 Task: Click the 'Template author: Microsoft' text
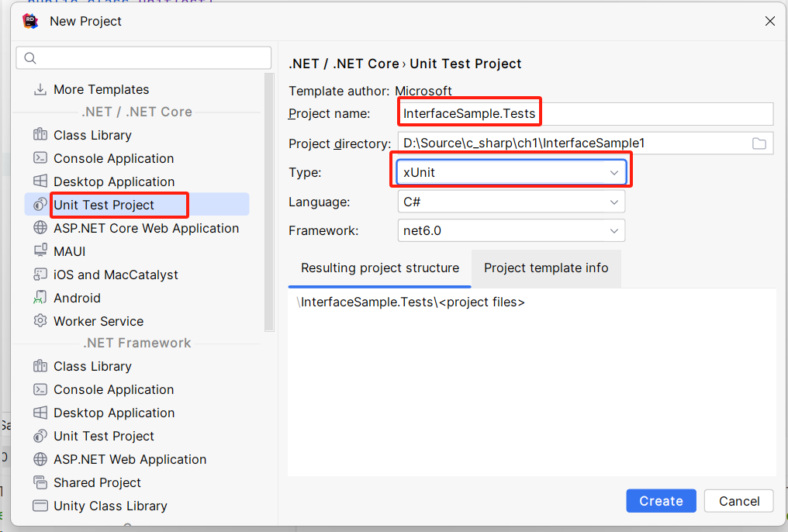pyautogui.click(x=370, y=91)
